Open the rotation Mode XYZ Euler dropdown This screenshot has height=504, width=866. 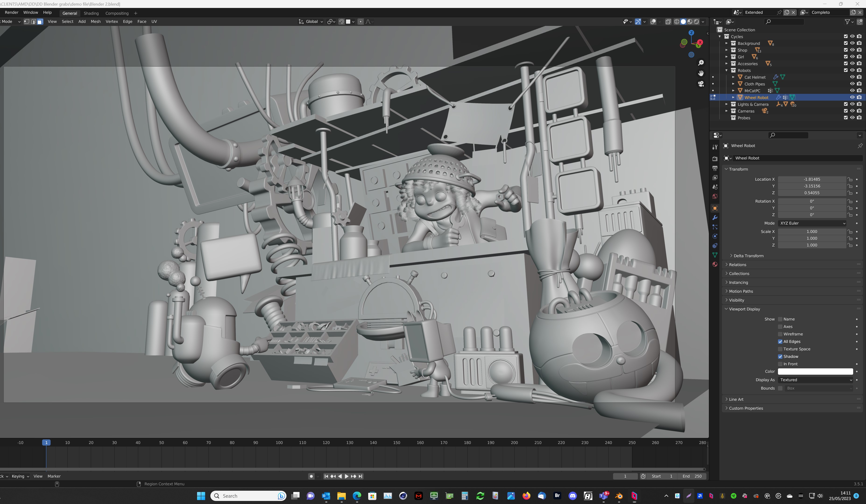pos(812,223)
